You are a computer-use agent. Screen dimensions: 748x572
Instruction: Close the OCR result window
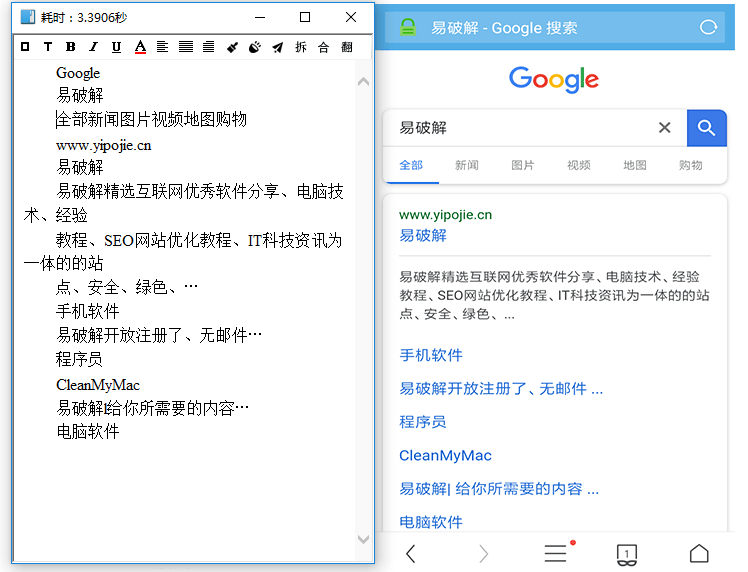point(351,17)
